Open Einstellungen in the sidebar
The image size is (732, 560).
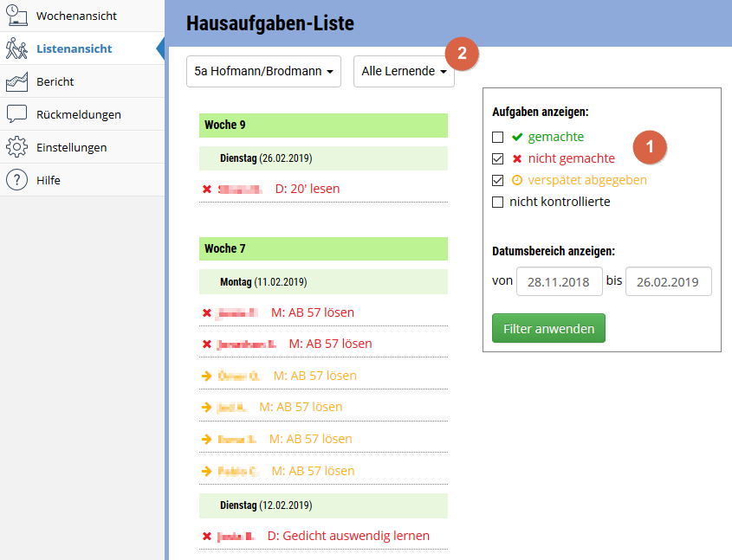point(82,147)
